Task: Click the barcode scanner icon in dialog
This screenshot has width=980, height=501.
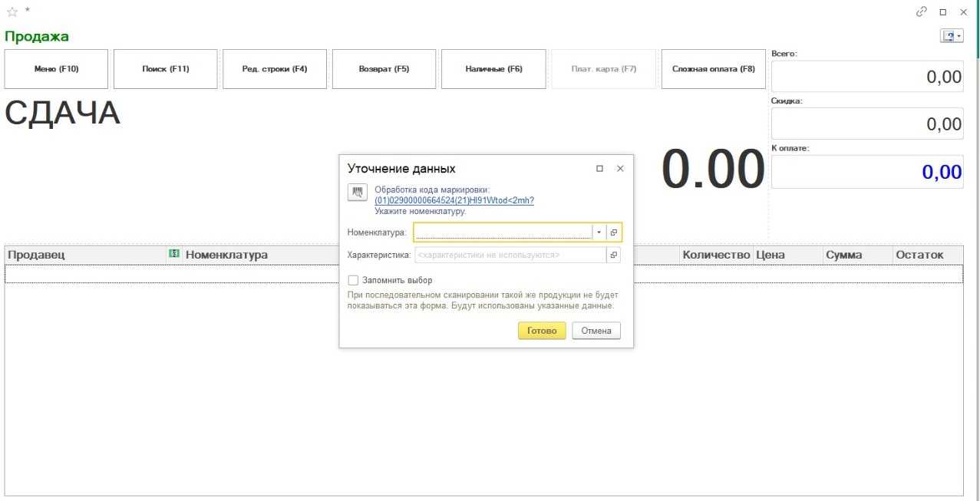Action: coord(357,193)
